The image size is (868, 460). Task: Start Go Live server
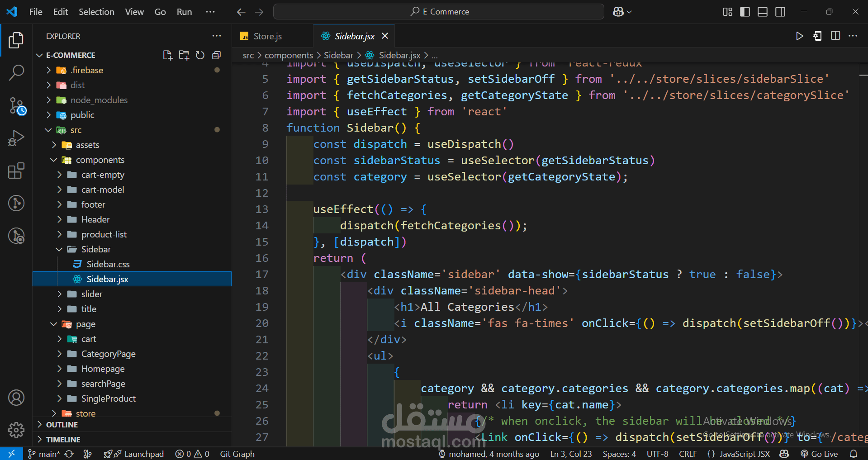pos(819,454)
